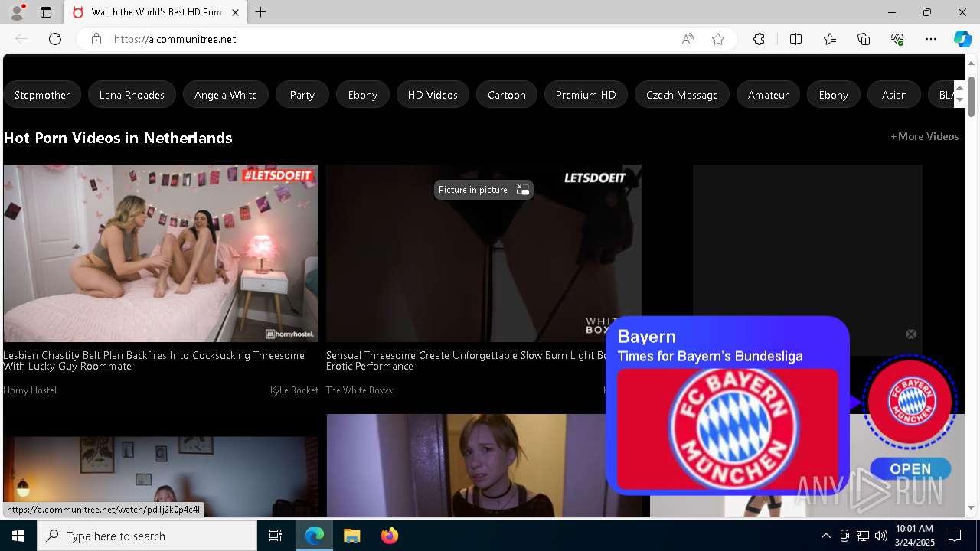The height and width of the screenshot is (551, 980).
Task: Show hidden tray icons chevron
Action: click(x=825, y=536)
